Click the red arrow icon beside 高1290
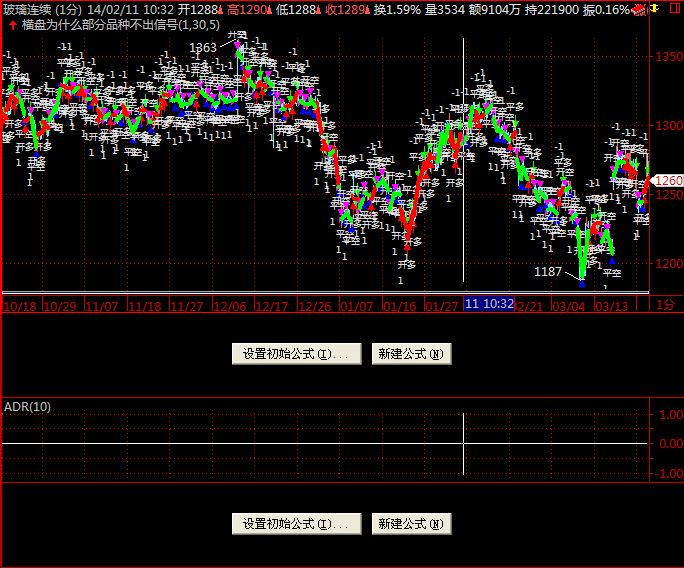The height and width of the screenshot is (568, 684). [269, 9]
